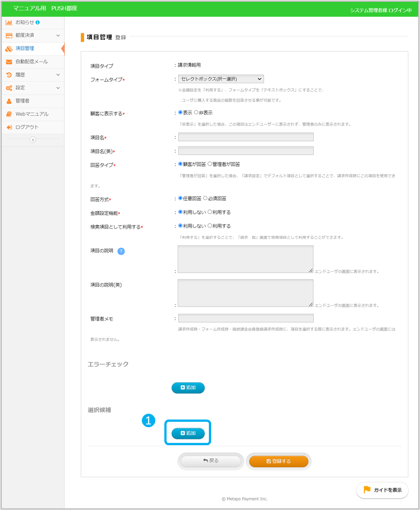Click the 項目名 text input field
The height and width of the screenshot is (510, 420).
click(x=246, y=137)
